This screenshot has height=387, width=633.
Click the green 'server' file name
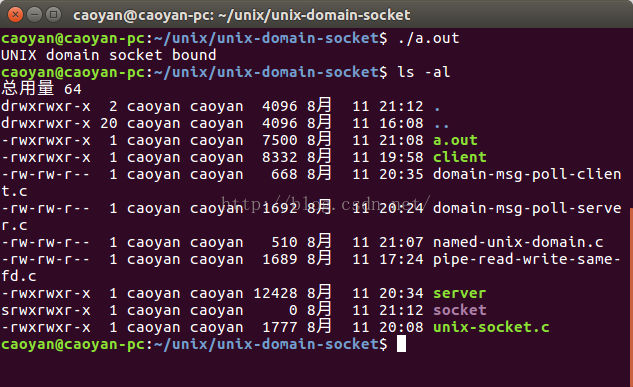pos(460,293)
